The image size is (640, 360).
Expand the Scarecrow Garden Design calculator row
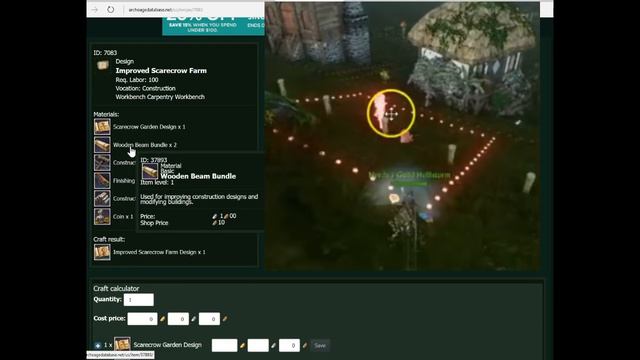[x=98, y=345]
